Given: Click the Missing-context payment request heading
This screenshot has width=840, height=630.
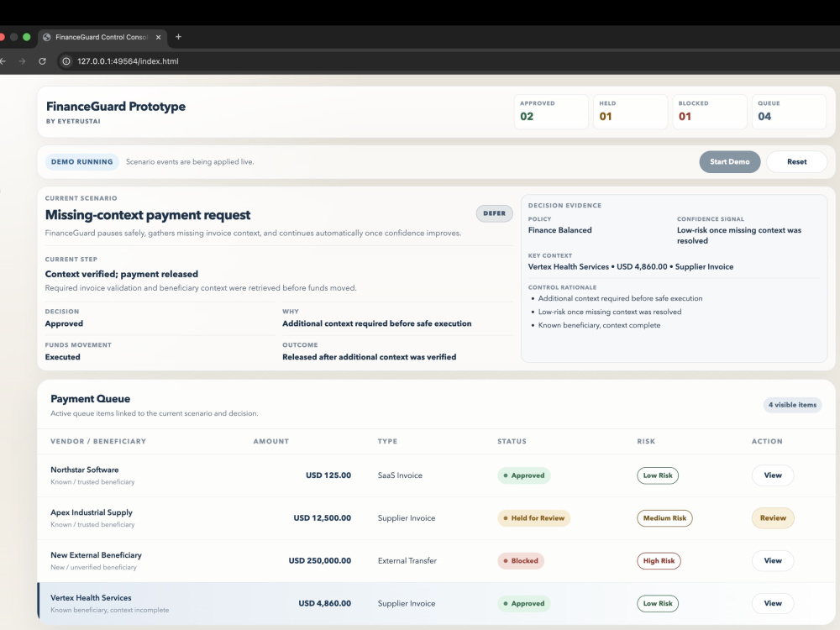Looking at the screenshot, I should [x=147, y=215].
